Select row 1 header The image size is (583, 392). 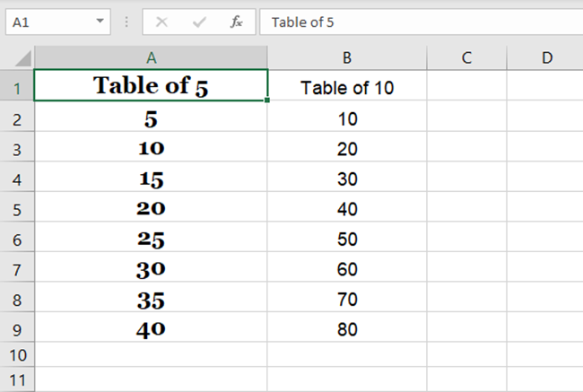point(17,87)
